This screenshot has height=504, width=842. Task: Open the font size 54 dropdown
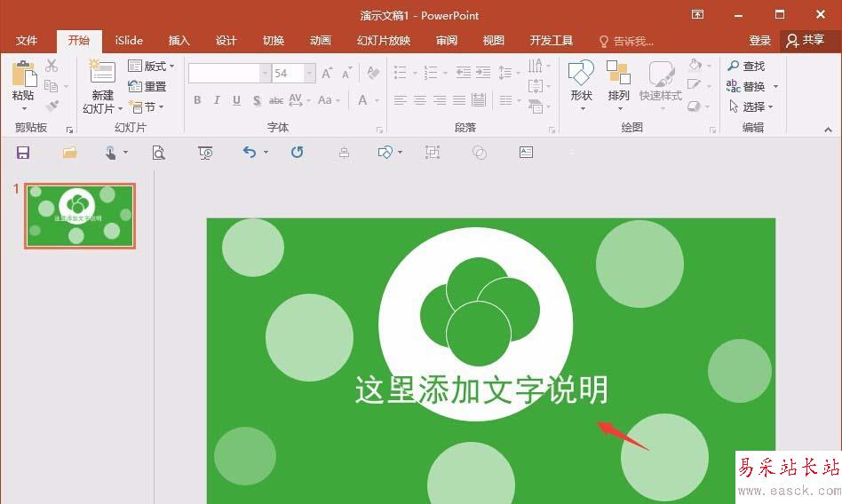310,73
